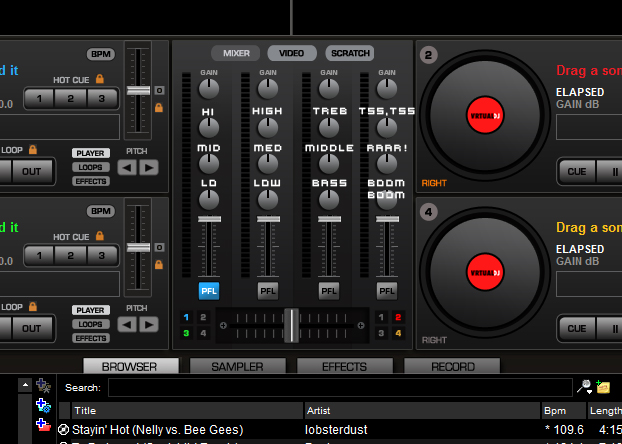The image size is (622, 444).
Task: Click the BPM button on the lower deck
Action: 101,211
